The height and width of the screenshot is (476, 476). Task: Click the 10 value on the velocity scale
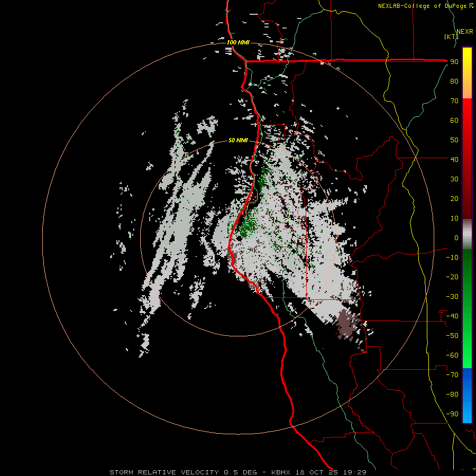(454, 218)
